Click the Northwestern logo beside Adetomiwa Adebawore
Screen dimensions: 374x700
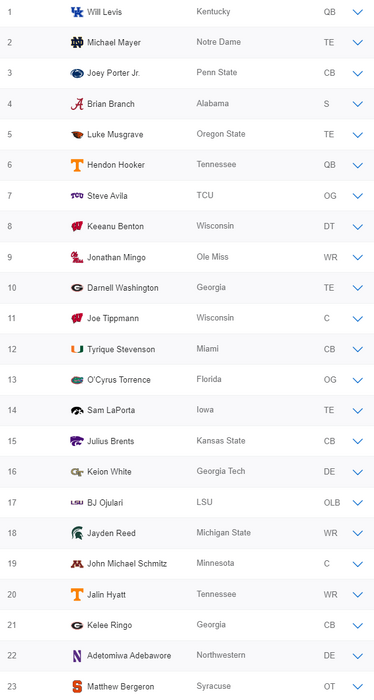[x=77, y=656]
